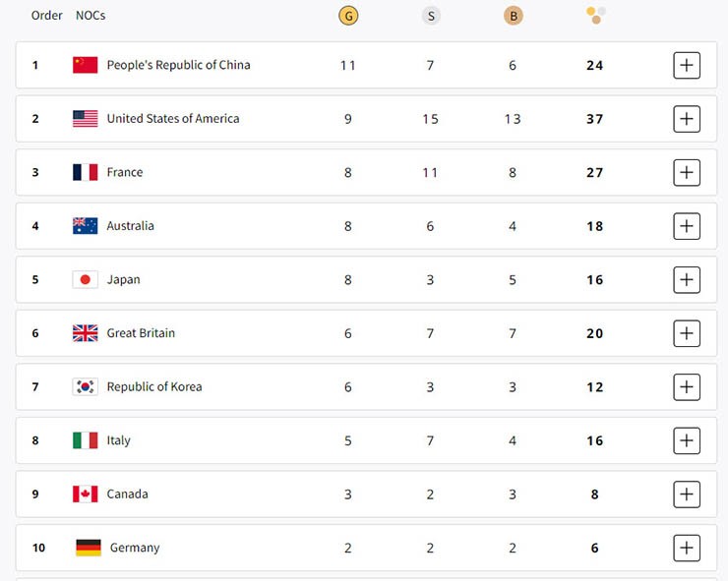Click the Canada flag icon
Viewport: 728px width, 581px height.
click(x=86, y=494)
